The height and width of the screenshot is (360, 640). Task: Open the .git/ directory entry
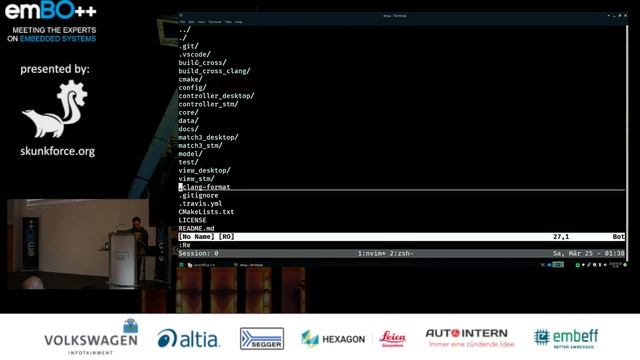[189, 46]
